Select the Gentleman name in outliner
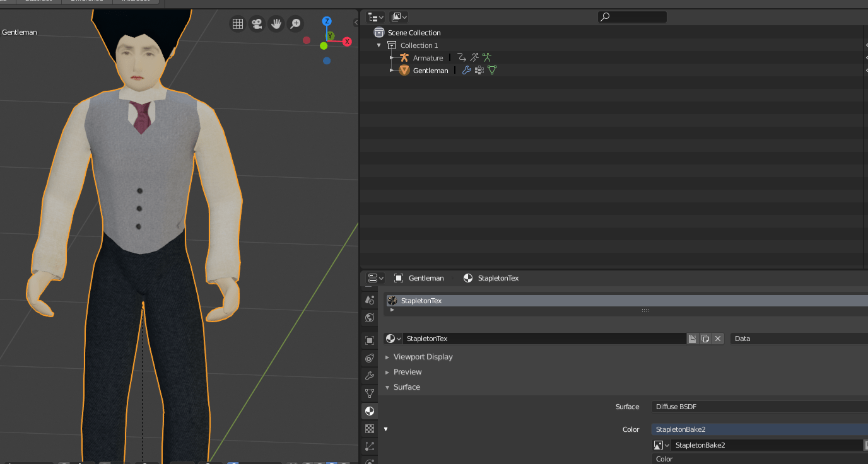The width and height of the screenshot is (868, 464). point(430,71)
